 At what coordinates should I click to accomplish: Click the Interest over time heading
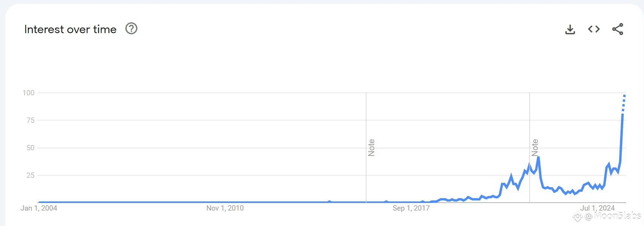[70, 29]
